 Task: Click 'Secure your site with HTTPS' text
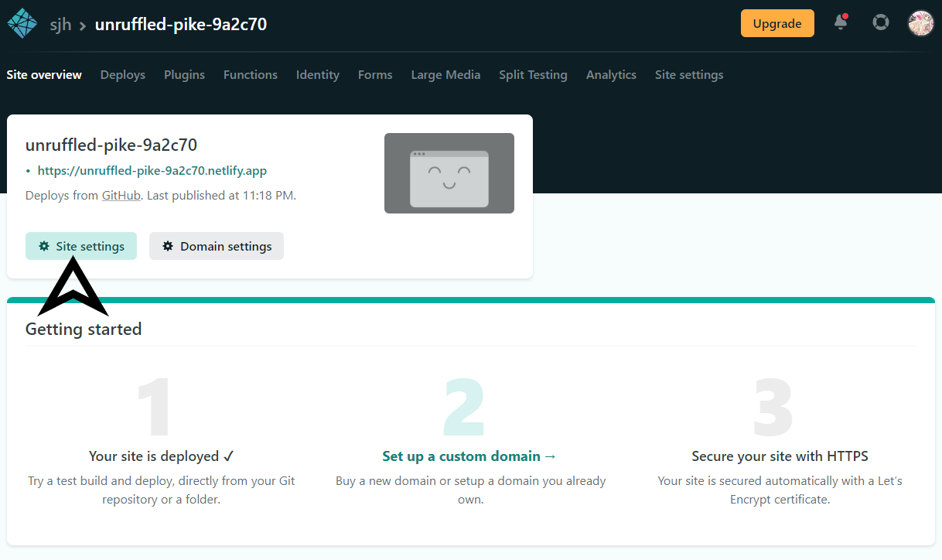pyautogui.click(x=780, y=456)
